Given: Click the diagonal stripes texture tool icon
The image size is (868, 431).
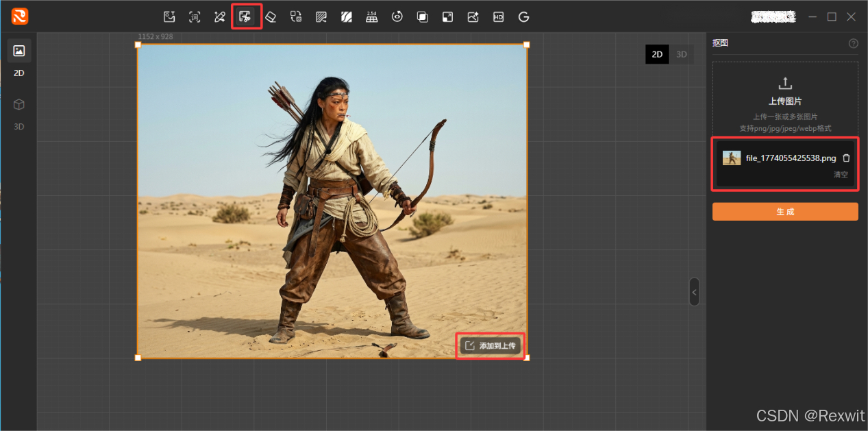Looking at the screenshot, I should tap(347, 16).
